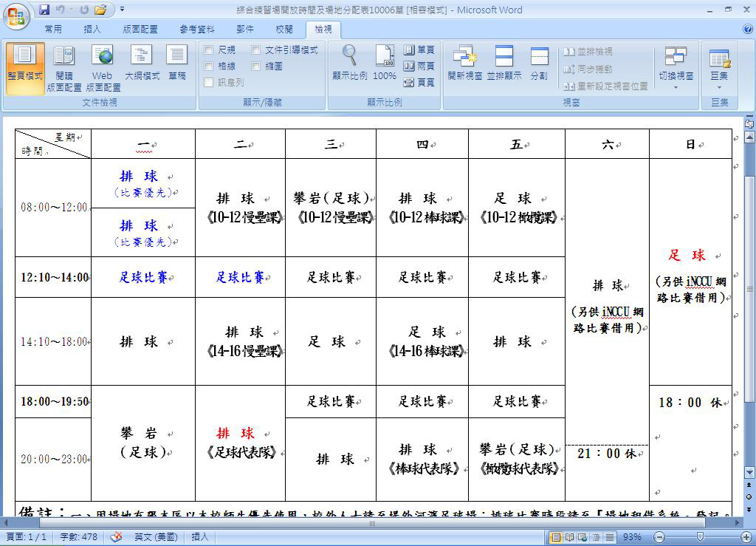The image size is (756, 546).
Task: Open the 插入 (Insert) tab
Action: (92, 30)
